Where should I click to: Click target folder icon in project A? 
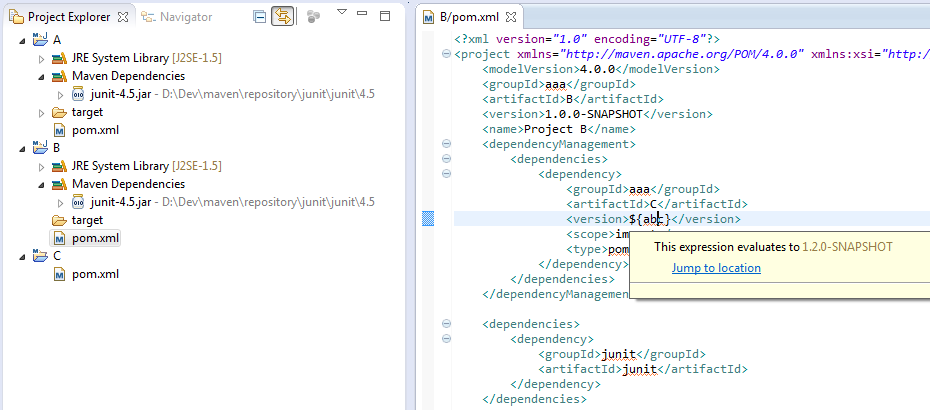[59, 112]
